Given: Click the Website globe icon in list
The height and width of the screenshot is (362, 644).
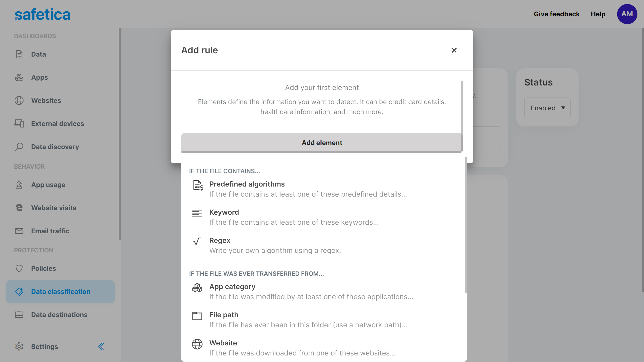Looking at the screenshot, I should (x=197, y=344).
